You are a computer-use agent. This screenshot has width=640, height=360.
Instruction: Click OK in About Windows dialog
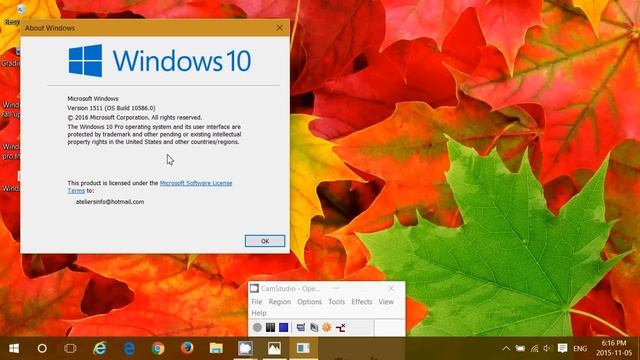pos(265,241)
